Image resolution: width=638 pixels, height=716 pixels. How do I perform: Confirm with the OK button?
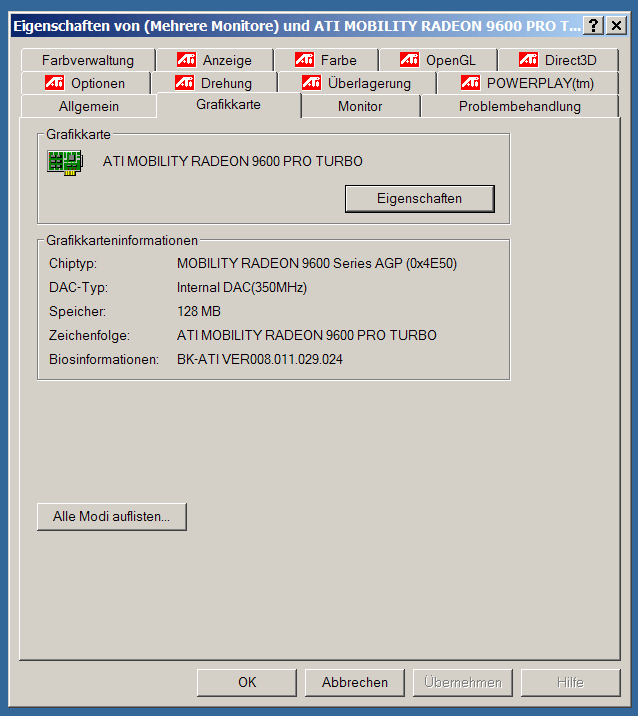(247, 682)
